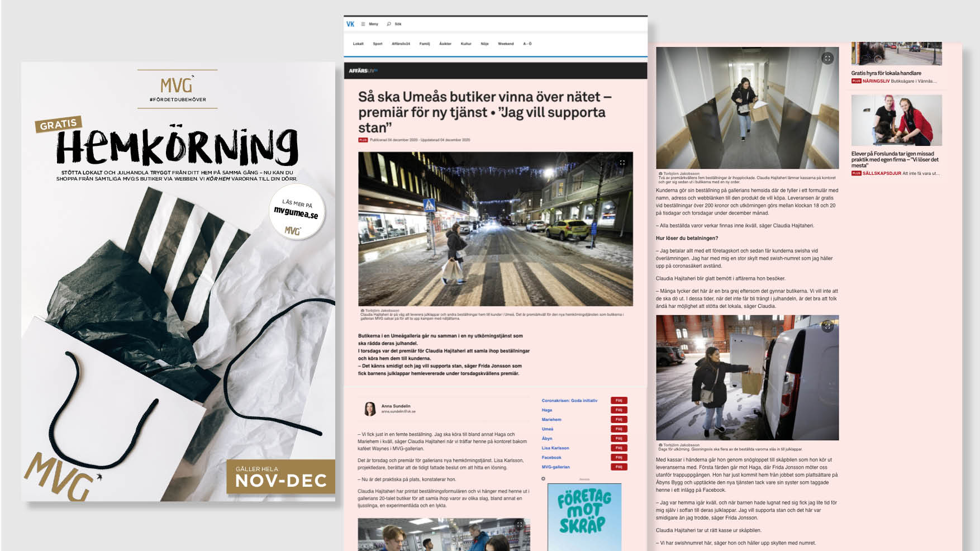Screen dimensions: 980x551
Task: Click Följ button next to Haga
Action: [619, 410]
